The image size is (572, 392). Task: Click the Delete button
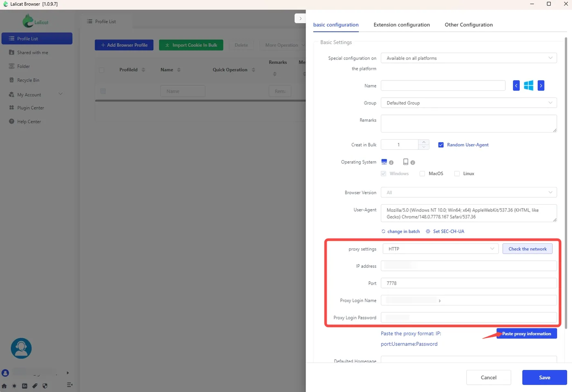pos(241,45)
